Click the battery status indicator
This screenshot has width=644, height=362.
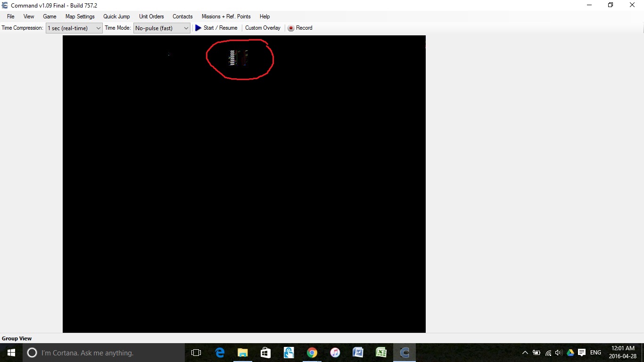[537, 353]
